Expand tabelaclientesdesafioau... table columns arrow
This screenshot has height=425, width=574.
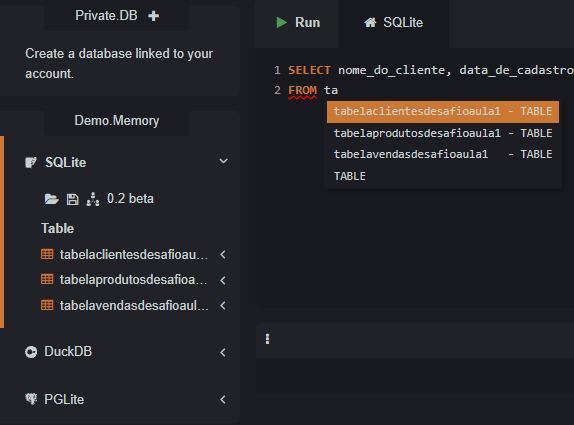[223, 254]
